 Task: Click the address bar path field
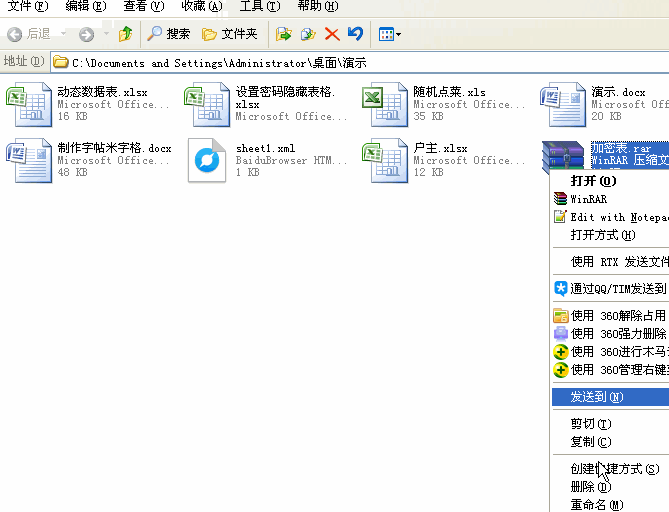(360, 63)
